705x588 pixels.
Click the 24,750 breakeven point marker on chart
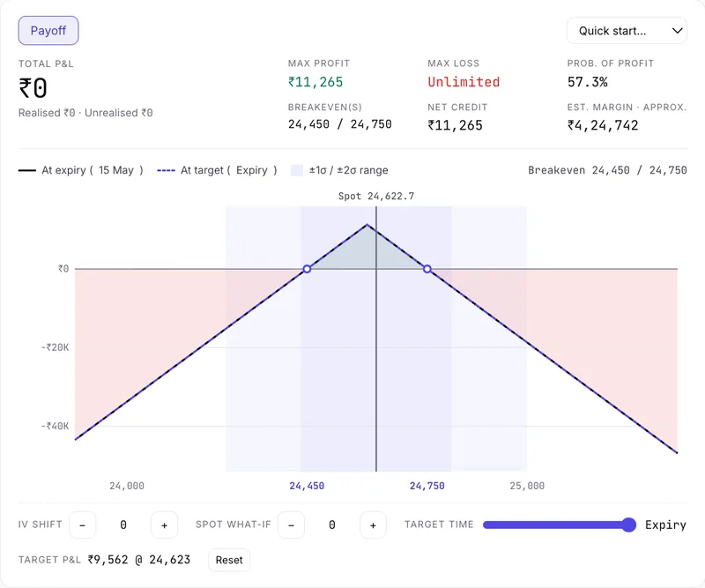pos(427,269)
